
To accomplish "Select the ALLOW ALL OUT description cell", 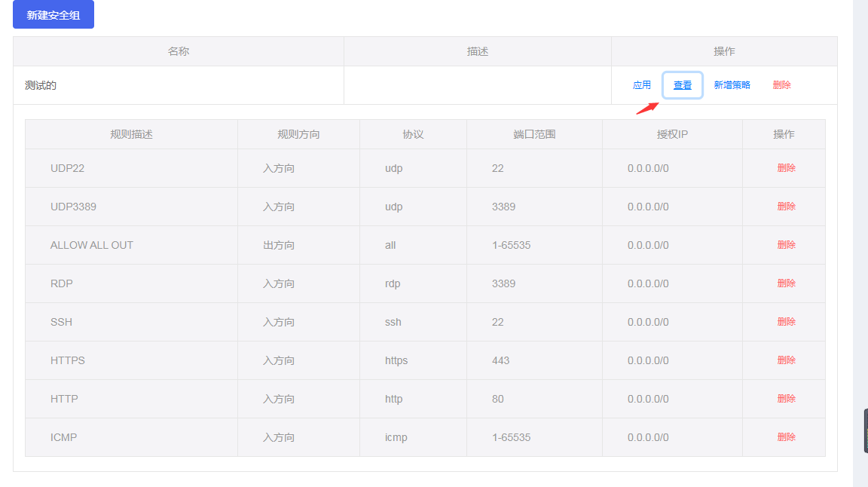I will [92, 245].
